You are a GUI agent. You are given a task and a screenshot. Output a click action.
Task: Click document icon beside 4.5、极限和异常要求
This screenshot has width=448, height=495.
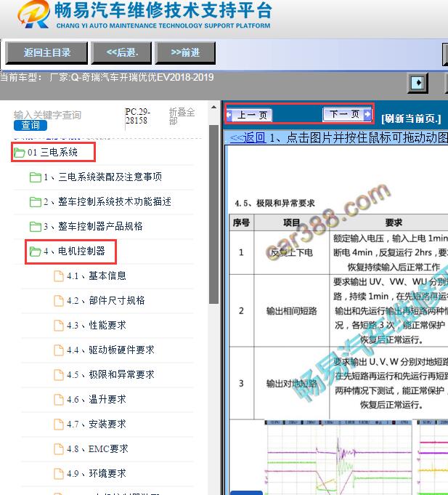[x=59, y=375]
